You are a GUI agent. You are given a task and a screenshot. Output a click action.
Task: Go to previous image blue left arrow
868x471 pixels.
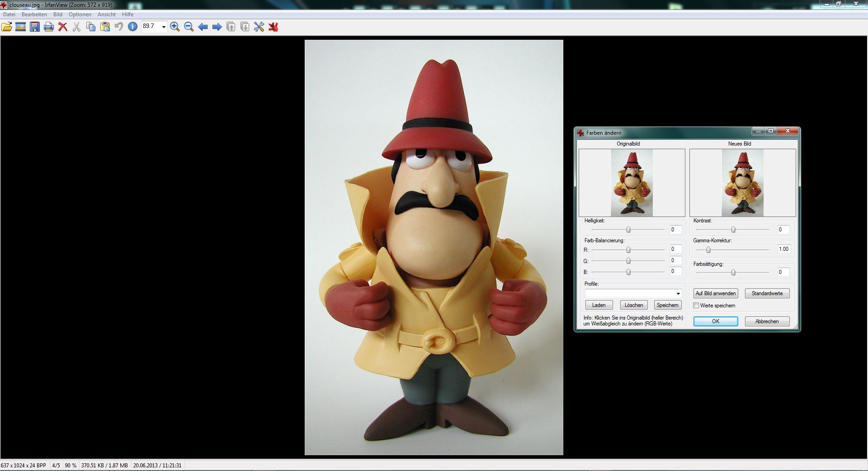click(203, 27)
